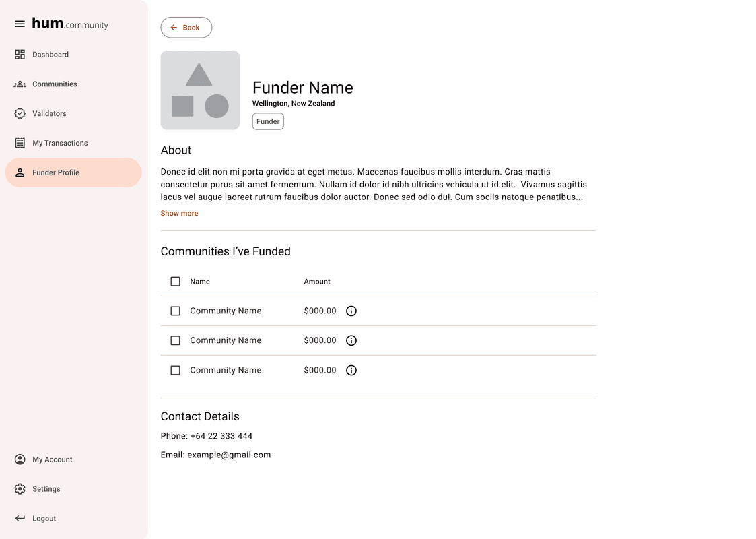Click the My Account avatar icon
Screen dimensions: 756x539
pyautogui.click(x=20, y=459)
